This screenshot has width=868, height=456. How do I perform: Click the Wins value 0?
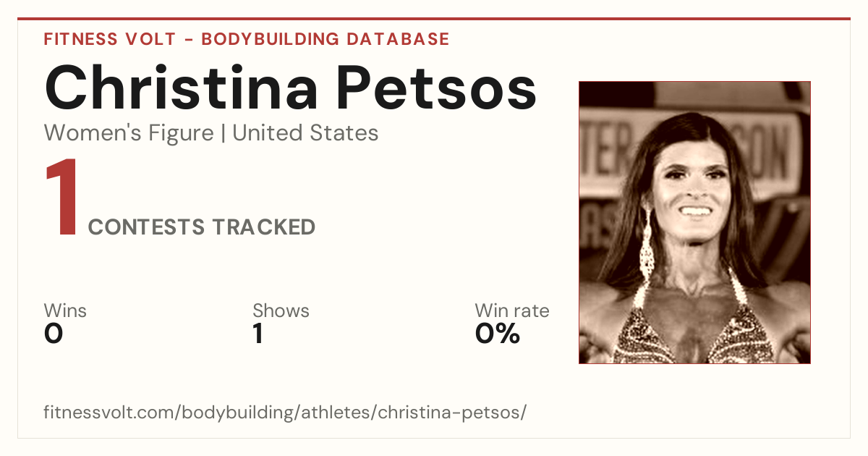point(54,334)
